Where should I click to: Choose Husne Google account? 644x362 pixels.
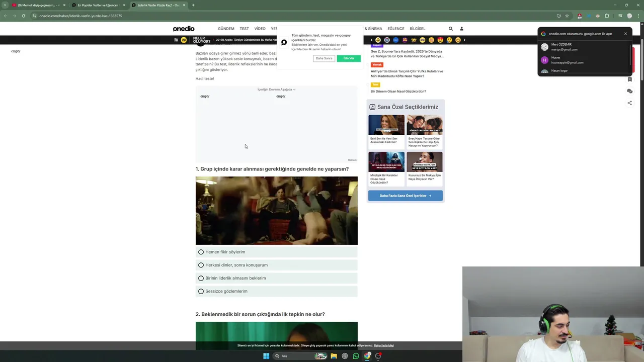(x=584, y=60)
